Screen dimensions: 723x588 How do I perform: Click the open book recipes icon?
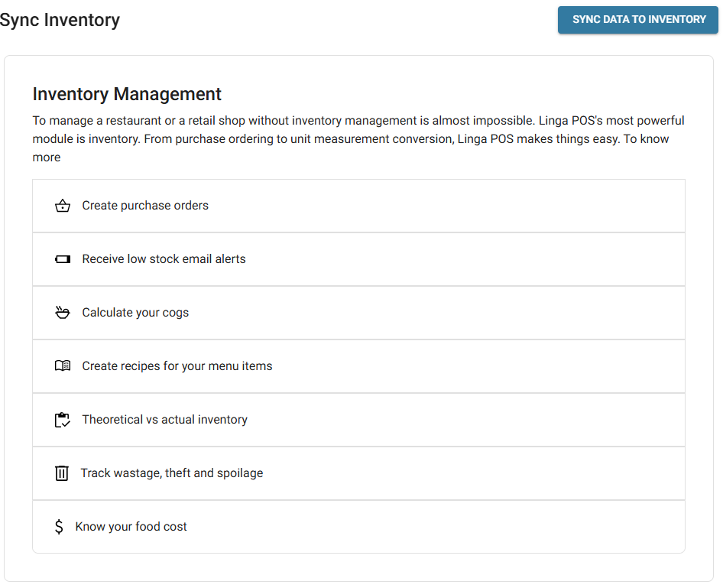(63, 366)
